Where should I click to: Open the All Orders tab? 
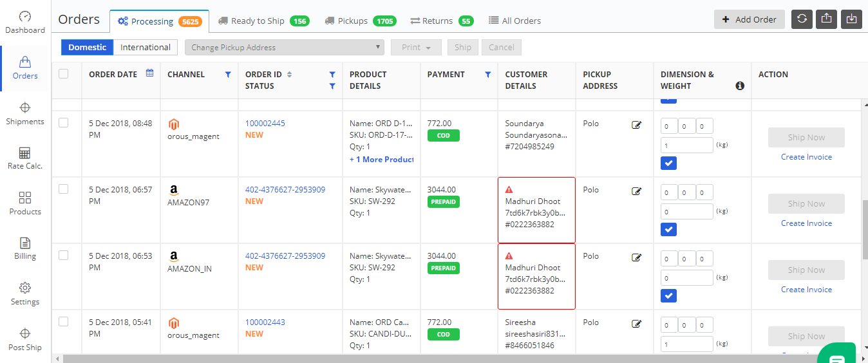tap(514, 21)
